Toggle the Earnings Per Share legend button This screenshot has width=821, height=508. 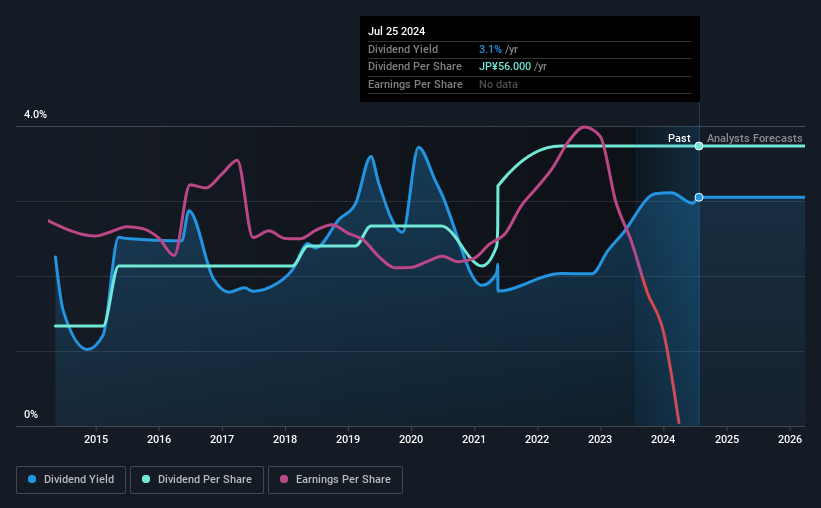(335, 480)
